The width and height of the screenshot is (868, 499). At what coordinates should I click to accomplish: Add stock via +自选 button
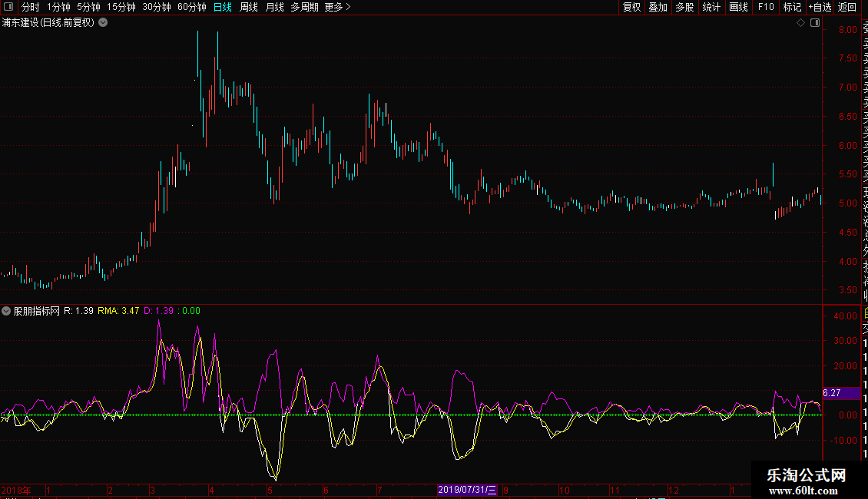[820, 7]
